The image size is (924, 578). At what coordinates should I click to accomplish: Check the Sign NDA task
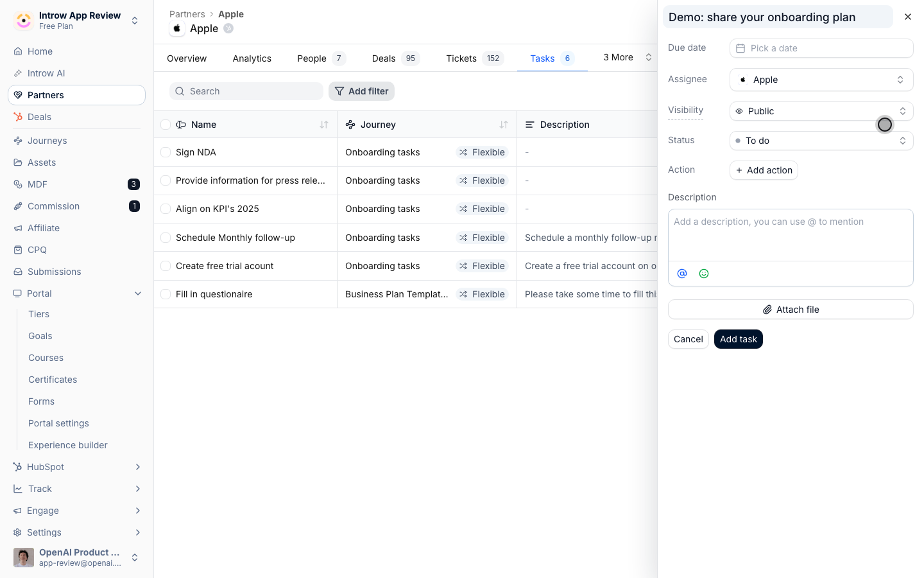[x=166, y=152]
